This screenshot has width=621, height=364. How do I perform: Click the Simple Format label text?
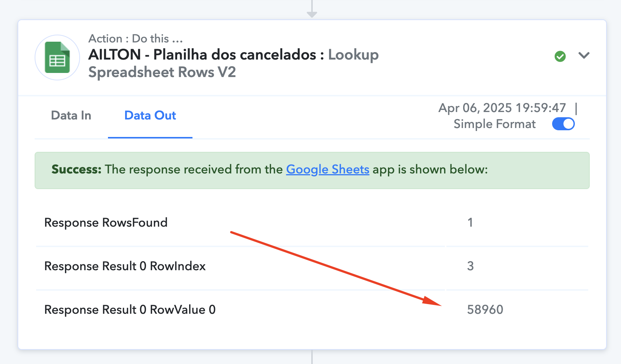tap(494, 124)
